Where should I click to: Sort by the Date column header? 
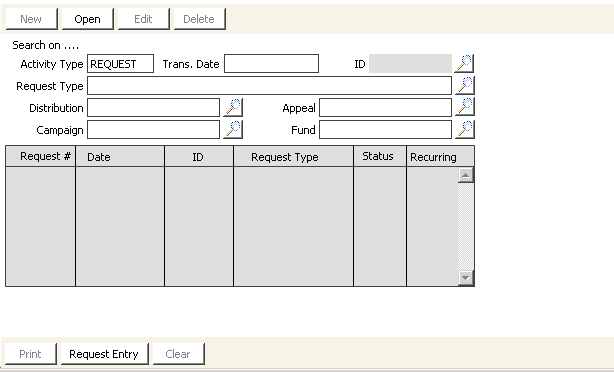120,156
